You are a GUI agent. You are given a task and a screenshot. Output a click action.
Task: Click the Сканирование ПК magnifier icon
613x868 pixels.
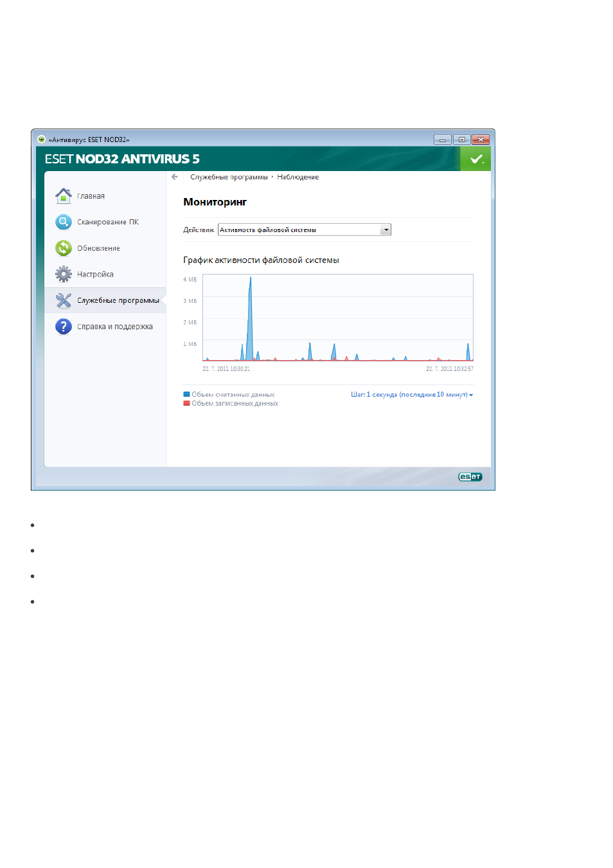[x=64, y=222]
